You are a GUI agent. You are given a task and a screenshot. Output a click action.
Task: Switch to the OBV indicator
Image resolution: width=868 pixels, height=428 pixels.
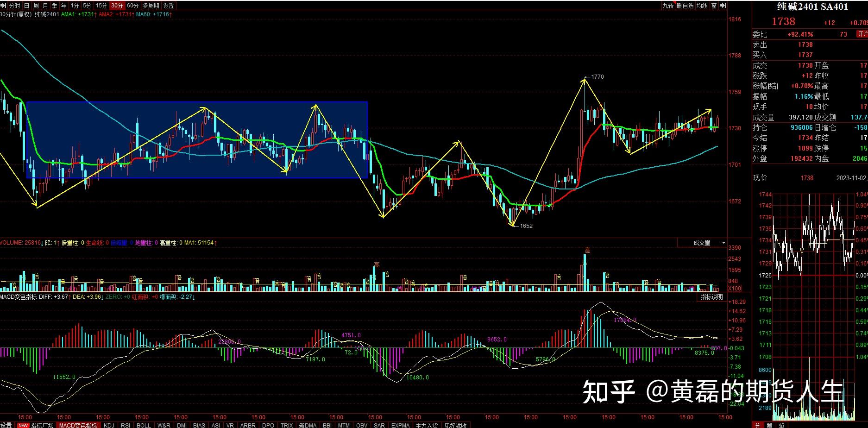pos(361,425)
